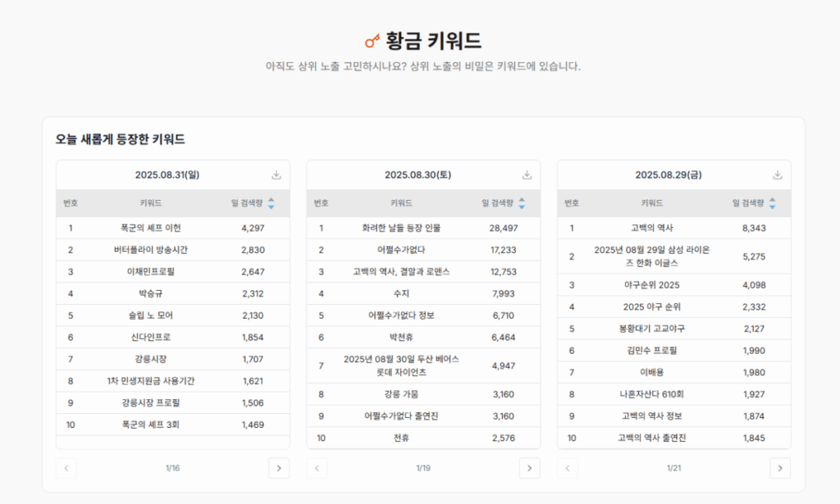Go to previous page of 1/21 list
The image size is (840, 504).
pos(568,468)
